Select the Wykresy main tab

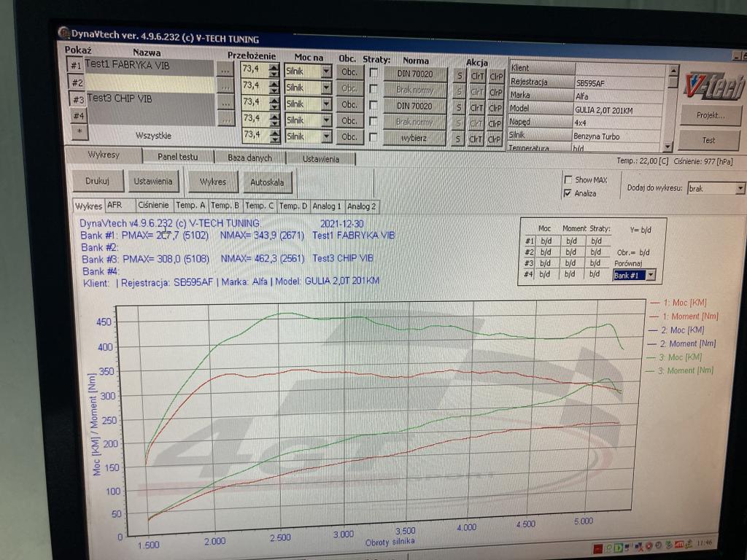[104, 155]
